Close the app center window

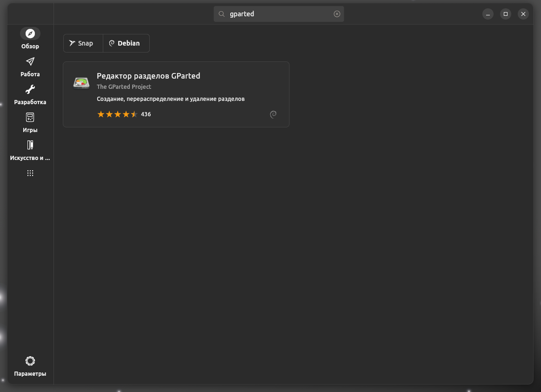(523, 14)
